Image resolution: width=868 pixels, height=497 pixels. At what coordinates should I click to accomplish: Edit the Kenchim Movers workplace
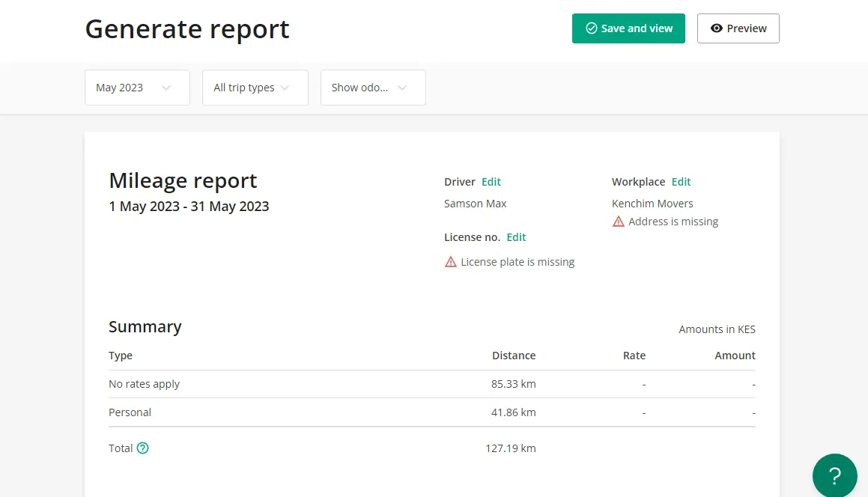[x=681, y=181]
